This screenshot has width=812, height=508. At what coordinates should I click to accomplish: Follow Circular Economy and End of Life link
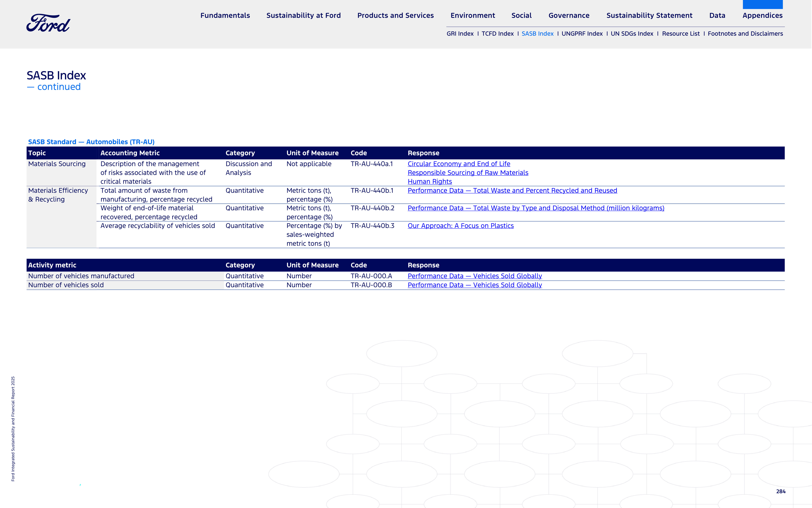(459, 164)
